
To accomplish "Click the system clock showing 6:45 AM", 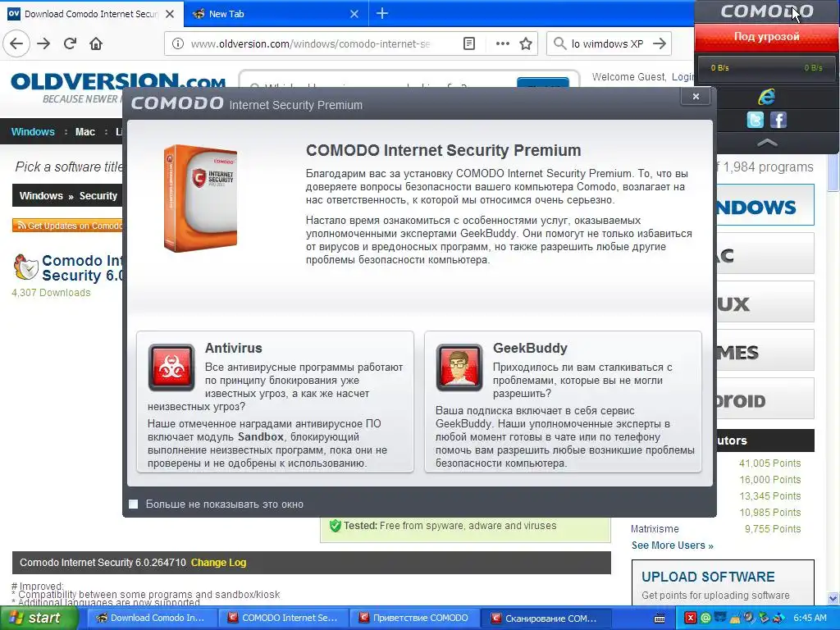I will tap(810, 619).
